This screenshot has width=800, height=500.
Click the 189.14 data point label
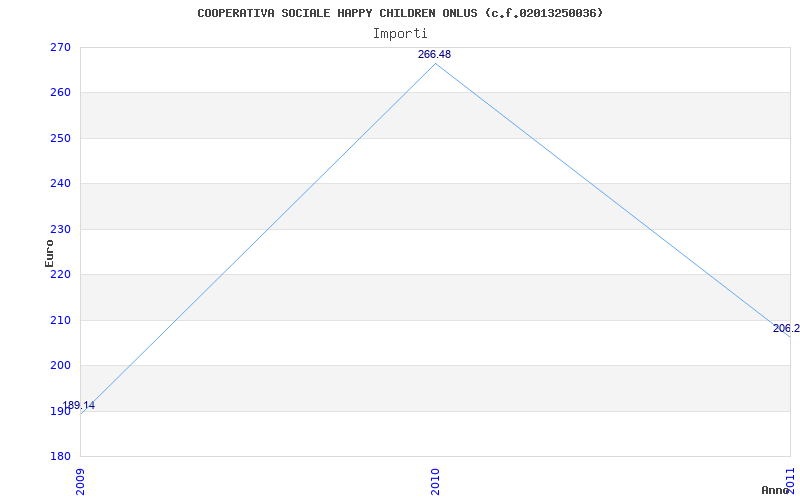[79, 406]
